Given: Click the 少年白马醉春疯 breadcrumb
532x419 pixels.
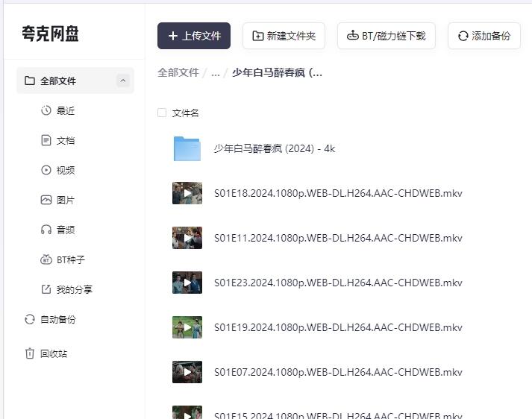Looking at the screenshot, I should click(x=277, y=72).
